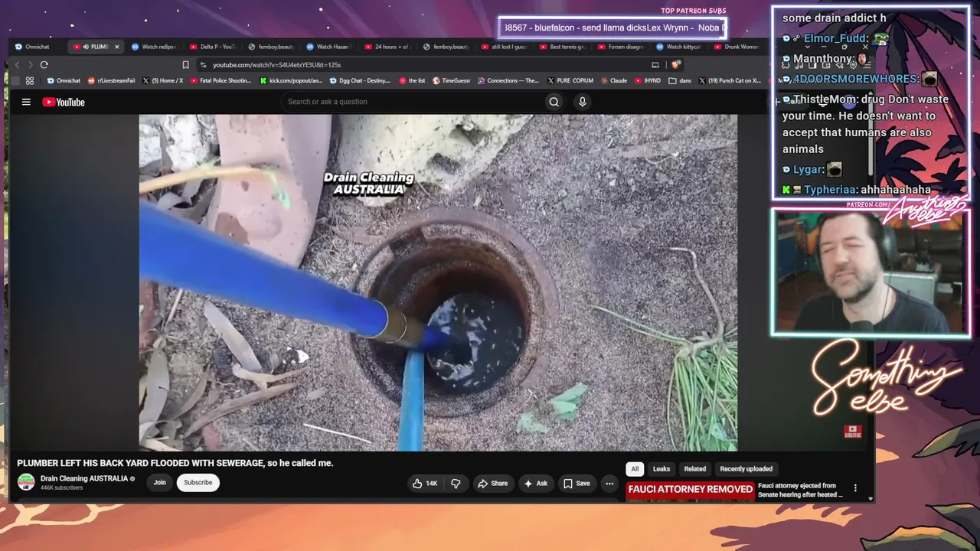Open the YouTube guide hamburger menu
The height and width of the screenshot is (551, 980).
(x=26, y=102)
